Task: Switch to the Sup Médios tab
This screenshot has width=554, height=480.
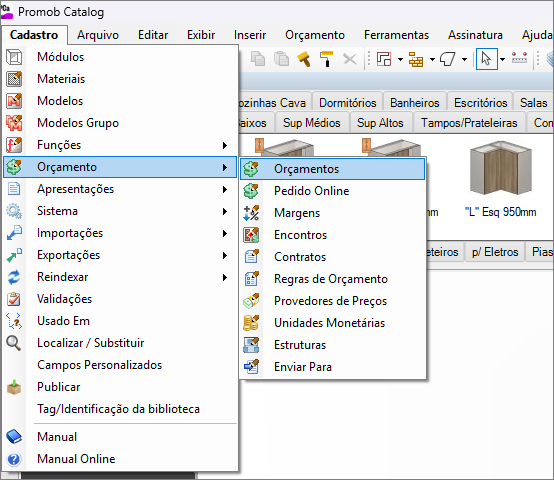Action: click(x=312, y=123)
